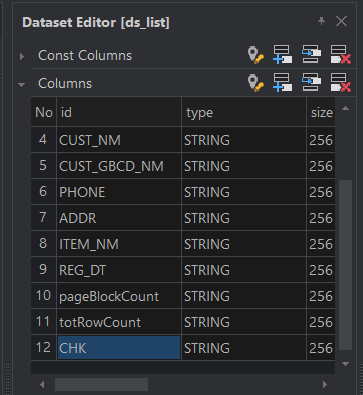Delete selected column in Columns section
Screen dimensions: 363x395
[x=341, y=82]
